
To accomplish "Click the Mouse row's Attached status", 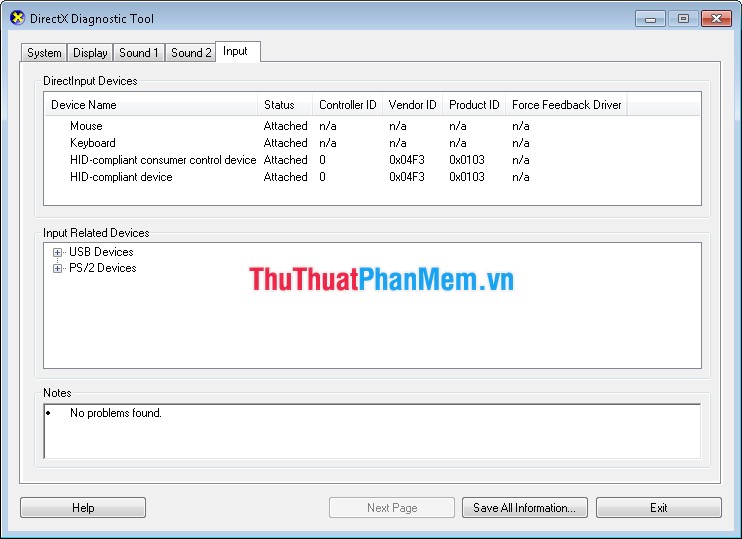I will point(285,126).
